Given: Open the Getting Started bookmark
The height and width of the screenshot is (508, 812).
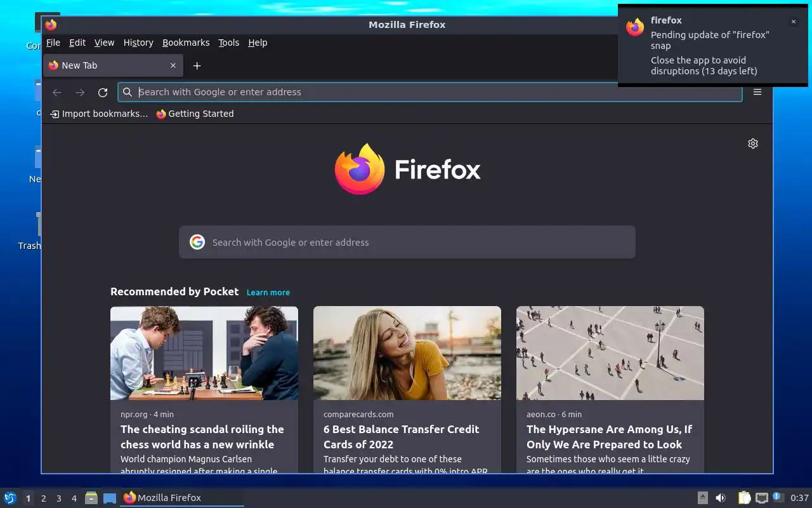Looking at the screenshot, I should [195, 114].
